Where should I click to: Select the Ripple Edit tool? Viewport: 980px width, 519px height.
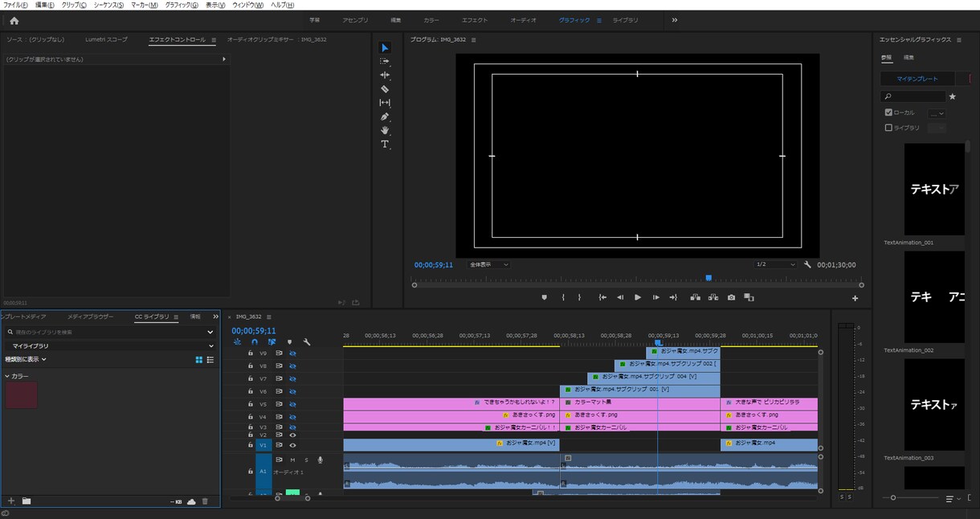coord(385,75)
